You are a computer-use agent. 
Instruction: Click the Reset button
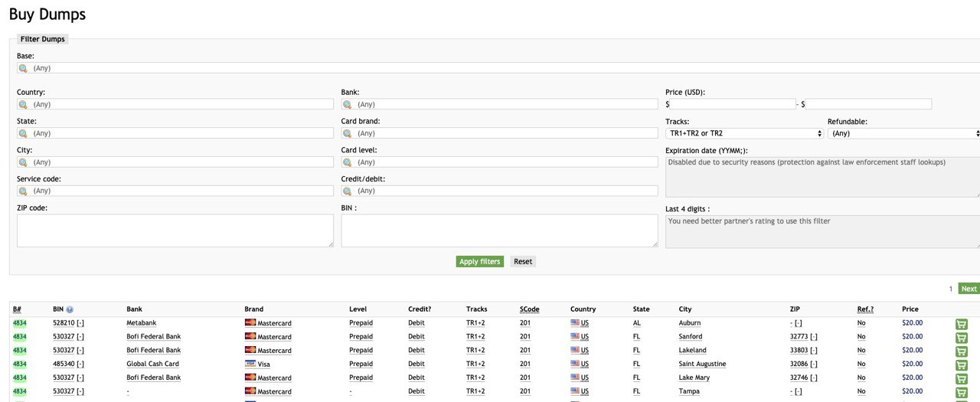pos(523,262)
